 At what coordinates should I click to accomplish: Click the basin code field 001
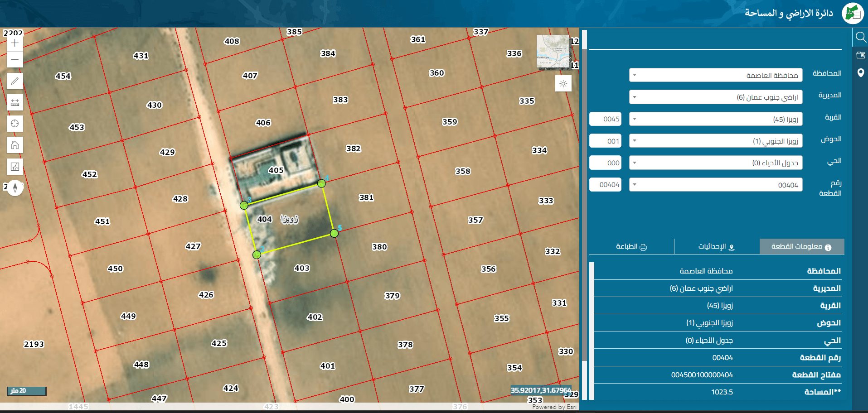605,141
